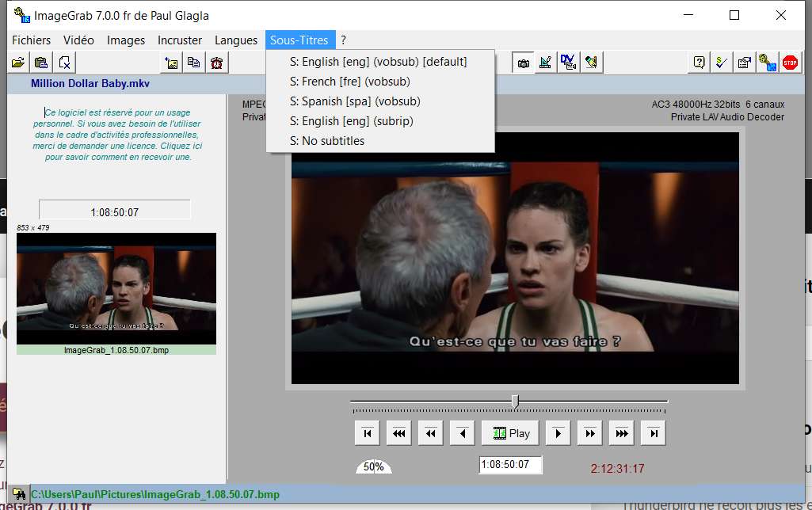The image size is (812, 510).
Task: Click the DV capture toolbar icon
Action: pyautogui.click(x=567, y=63)
